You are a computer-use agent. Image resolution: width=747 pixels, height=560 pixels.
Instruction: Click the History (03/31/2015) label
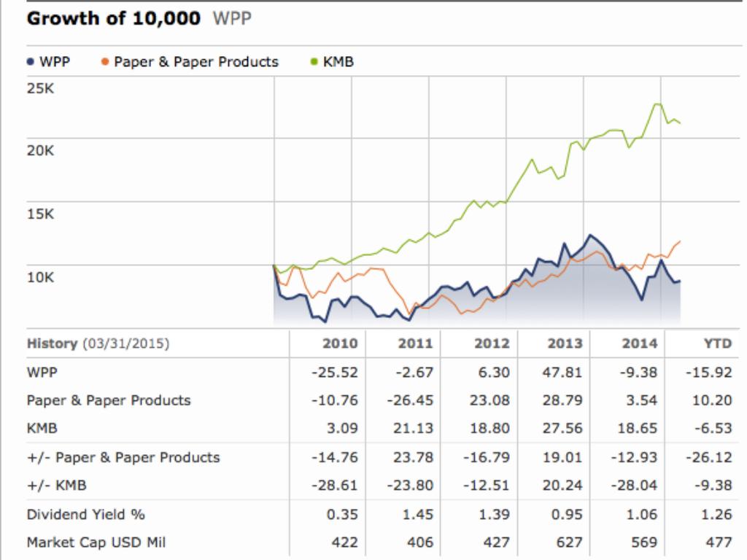pos(98,343)
